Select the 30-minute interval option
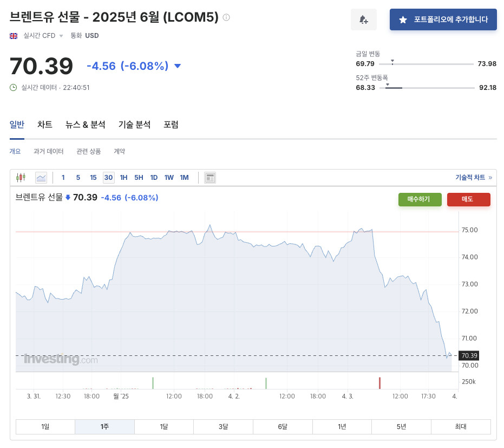The height and width of the screenshot is (448, 504). (108, 177)
